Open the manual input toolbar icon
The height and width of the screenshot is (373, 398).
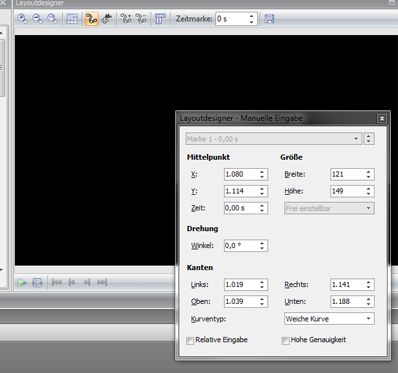point(160,19)
